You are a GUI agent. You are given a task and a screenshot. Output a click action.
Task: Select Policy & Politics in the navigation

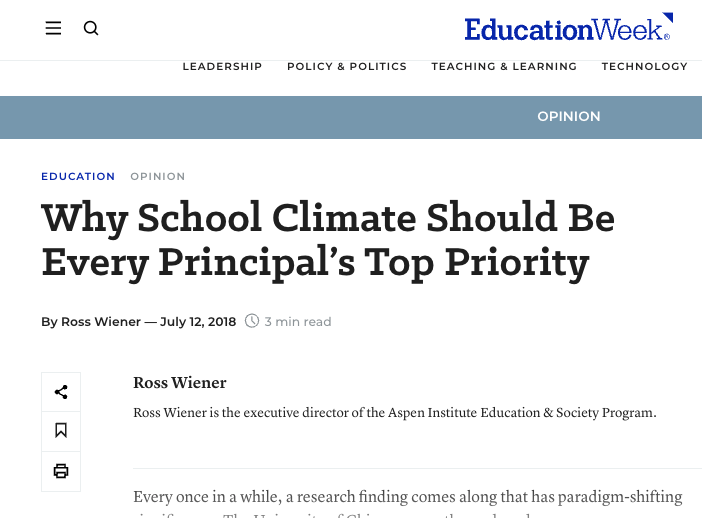[347, 67]
